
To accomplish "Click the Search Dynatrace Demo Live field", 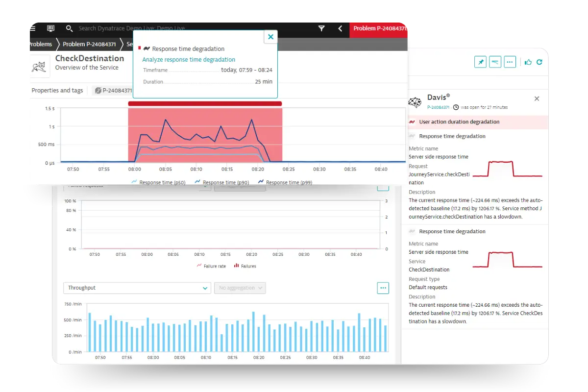I will 131,28.
